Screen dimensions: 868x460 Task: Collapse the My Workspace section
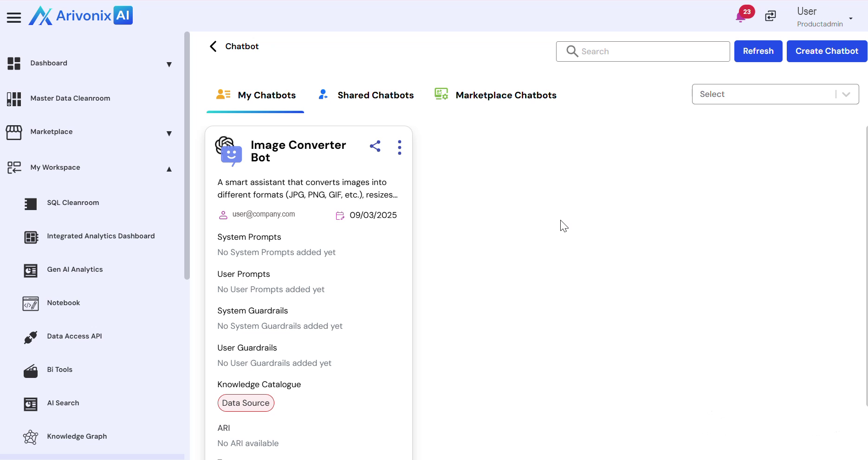[169, 169]
